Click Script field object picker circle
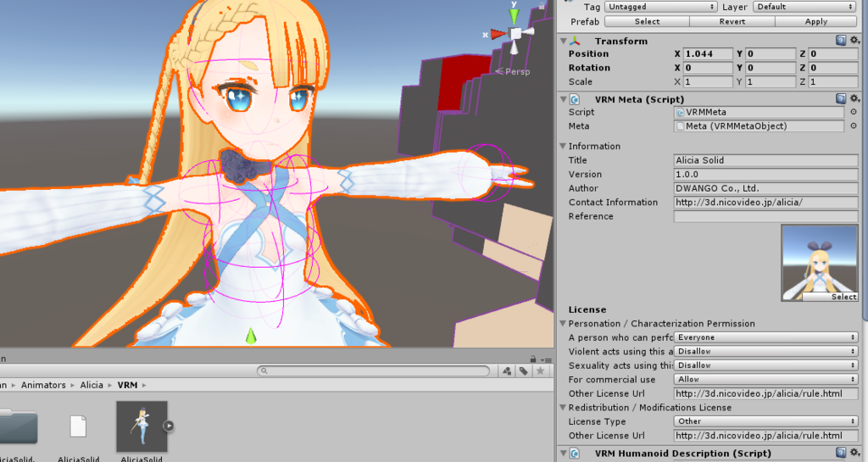 click(x=854, y=112)
